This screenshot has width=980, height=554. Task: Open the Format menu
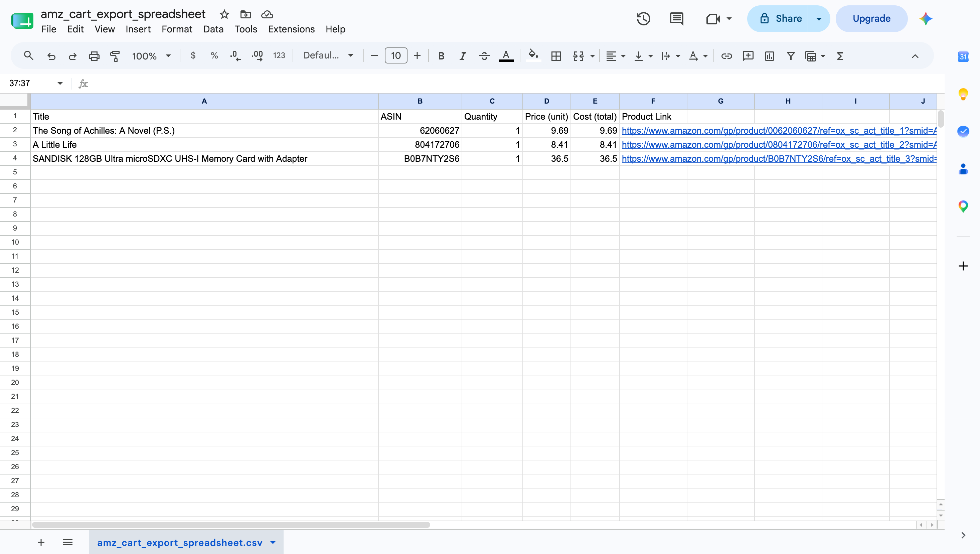coord(177,29)
